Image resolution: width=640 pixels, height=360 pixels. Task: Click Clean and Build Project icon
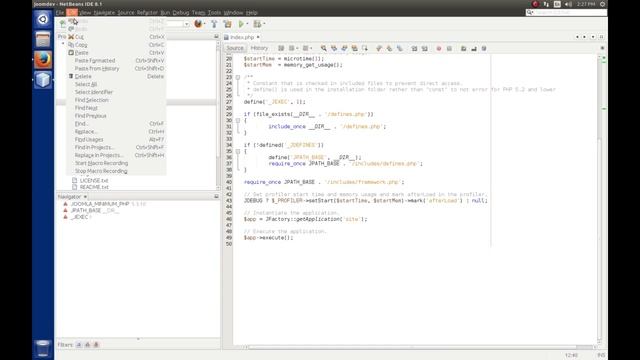[227, 24]
